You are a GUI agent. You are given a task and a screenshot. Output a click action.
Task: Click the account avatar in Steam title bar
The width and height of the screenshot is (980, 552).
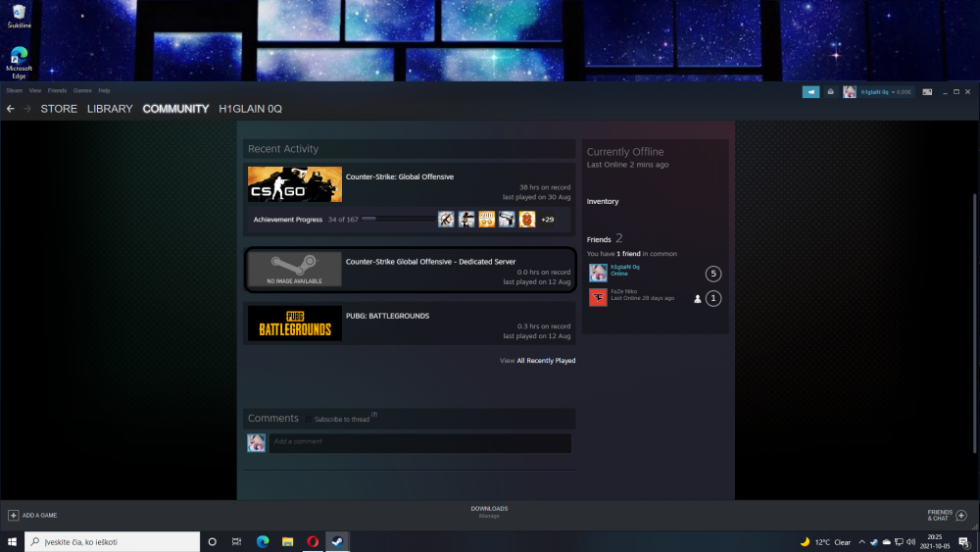coord(850,92)
